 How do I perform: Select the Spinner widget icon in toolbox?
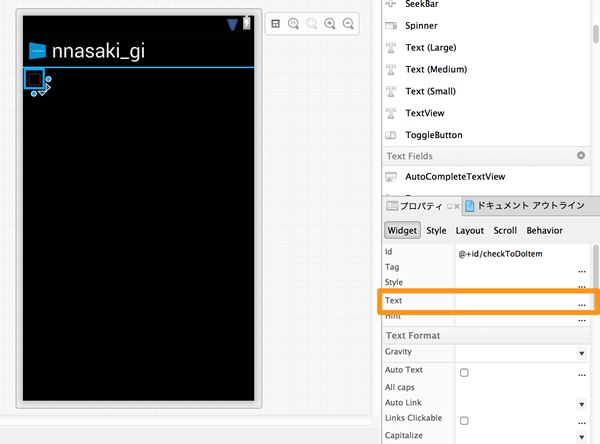[x=391, y=26]
